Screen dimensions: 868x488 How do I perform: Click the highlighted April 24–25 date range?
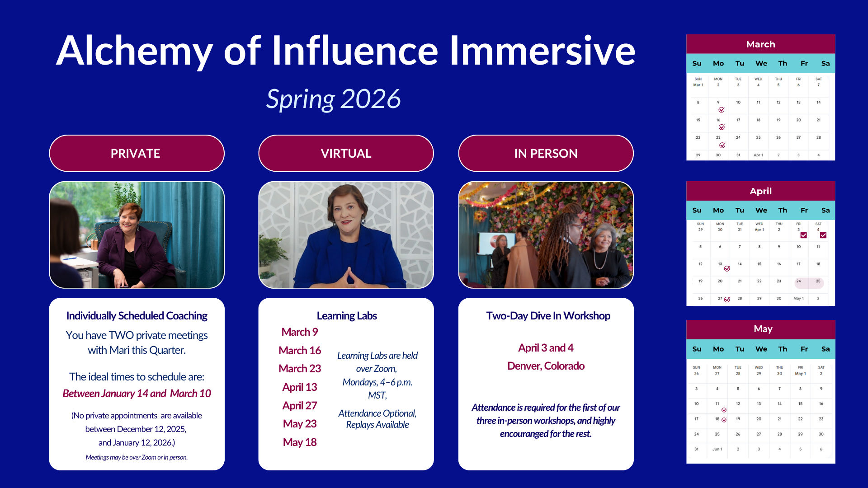809,283
